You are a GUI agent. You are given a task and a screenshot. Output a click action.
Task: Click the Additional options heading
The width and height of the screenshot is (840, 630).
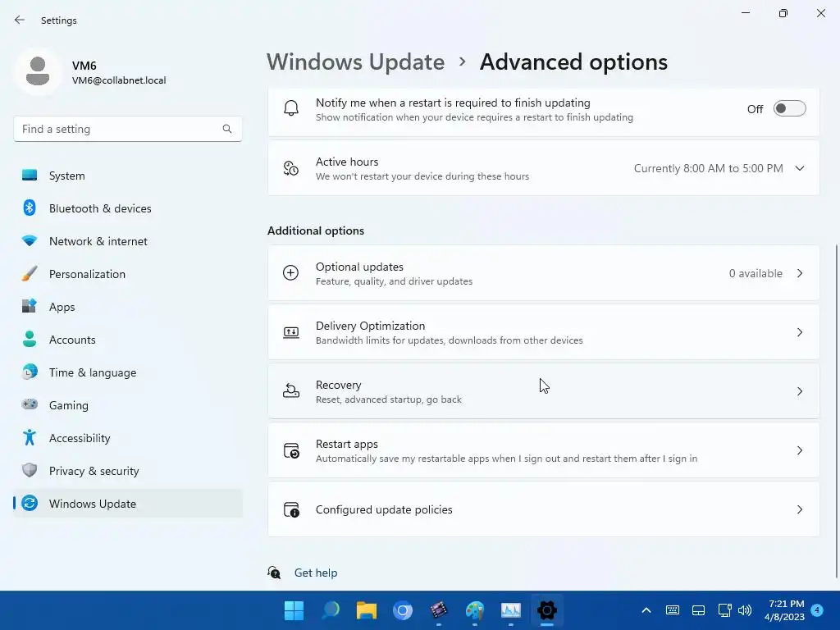pyautogui.click(x=316, y=231)
